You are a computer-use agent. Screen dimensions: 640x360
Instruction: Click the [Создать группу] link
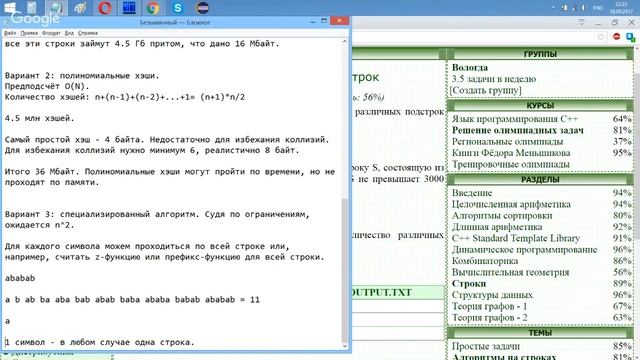point(485,90)
